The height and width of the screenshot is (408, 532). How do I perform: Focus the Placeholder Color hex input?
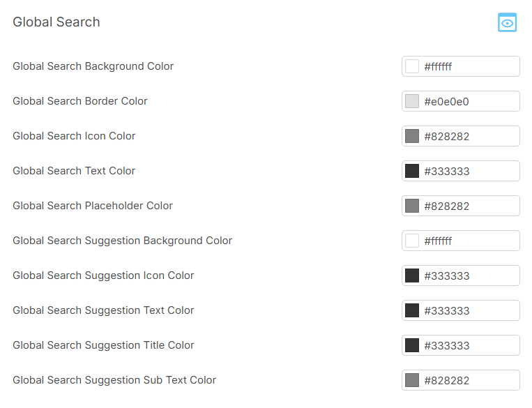[469, 206]
